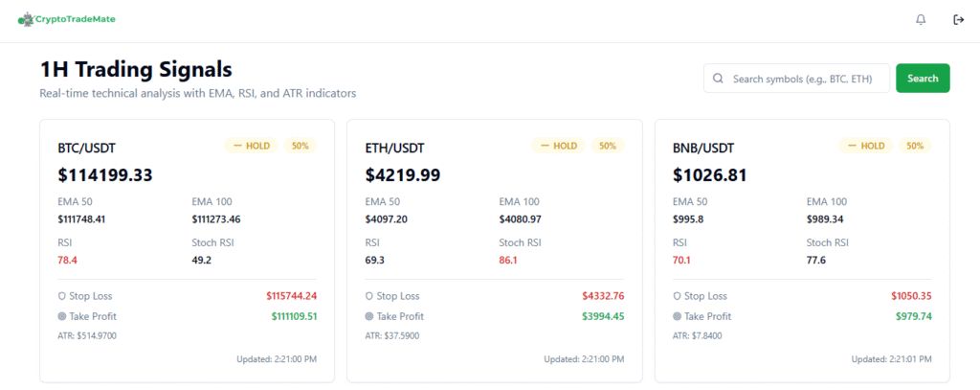Image resolution: width=980 pixels, height=390 pixels.
Task: Click the ETH/USDT Stop Loss shield icon
Action: tap(369, 296)
